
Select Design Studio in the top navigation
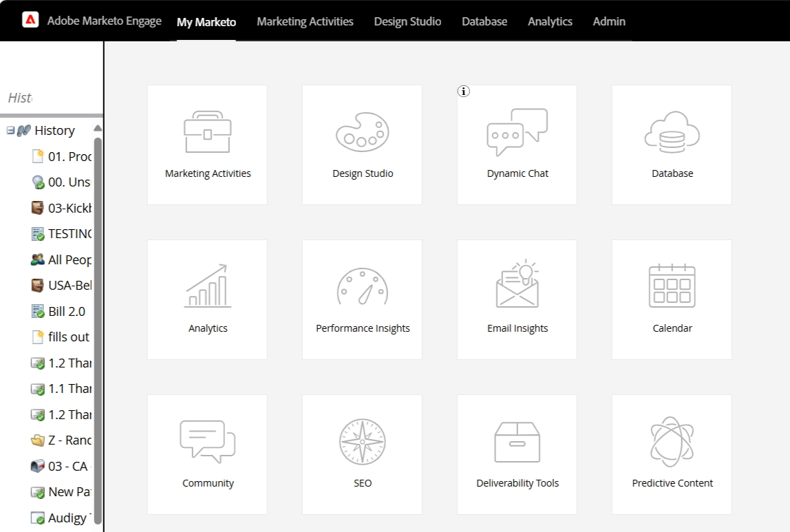point(407,21)
